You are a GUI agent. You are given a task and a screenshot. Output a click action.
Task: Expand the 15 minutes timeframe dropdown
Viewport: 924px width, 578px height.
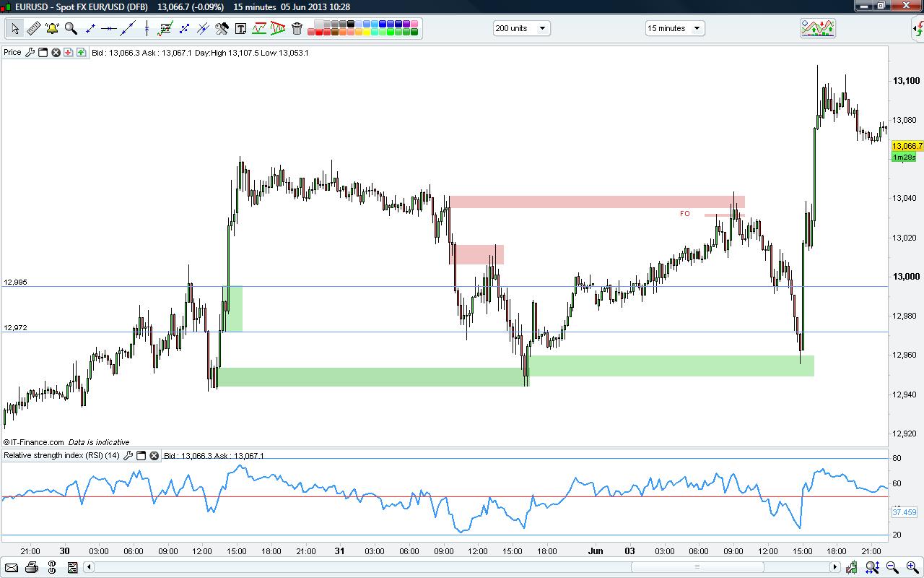697,28
